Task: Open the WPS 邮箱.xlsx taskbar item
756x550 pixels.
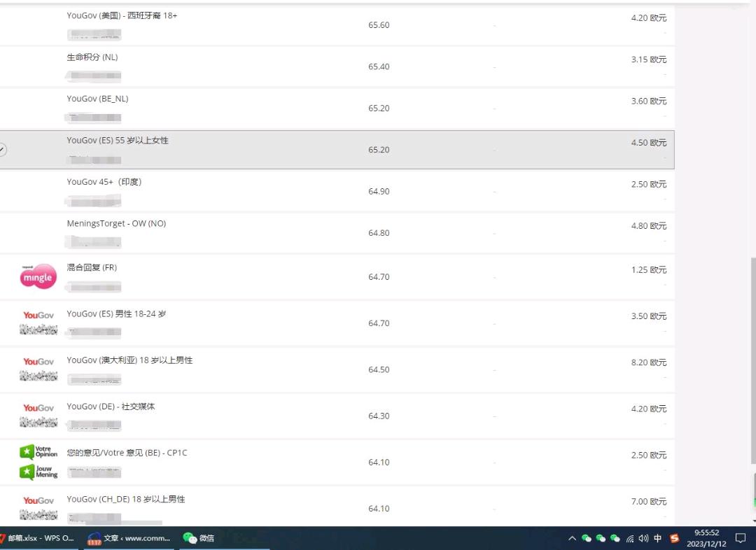Action: point(38,538)
